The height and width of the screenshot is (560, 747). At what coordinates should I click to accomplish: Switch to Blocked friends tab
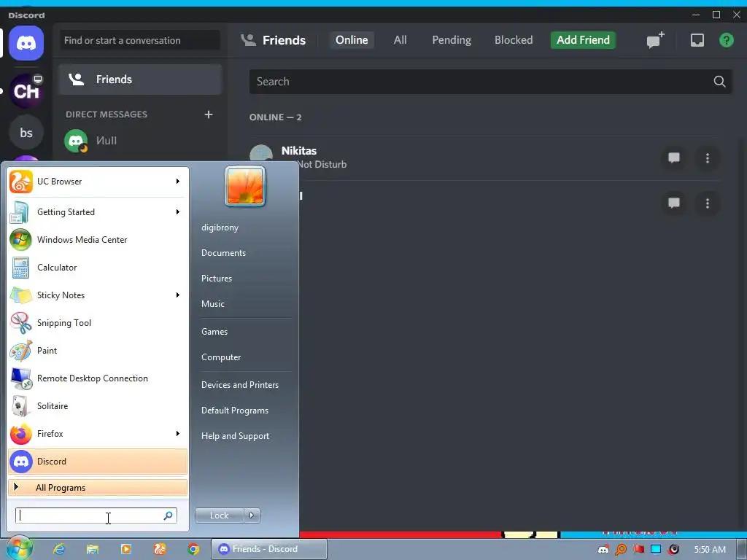pyautogui.click(x=514, y=40)
